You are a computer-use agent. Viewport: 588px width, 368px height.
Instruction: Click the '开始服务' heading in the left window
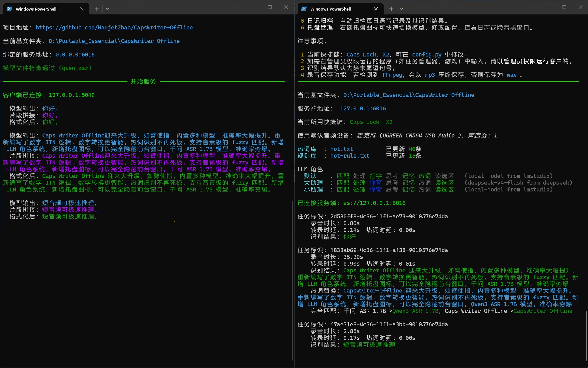coord(143,81)
